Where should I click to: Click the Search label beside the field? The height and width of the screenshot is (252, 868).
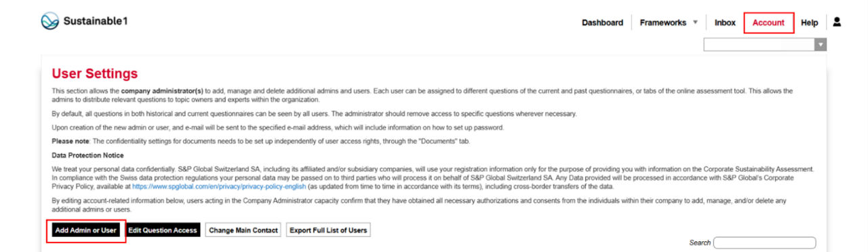(x=700, y=242)
